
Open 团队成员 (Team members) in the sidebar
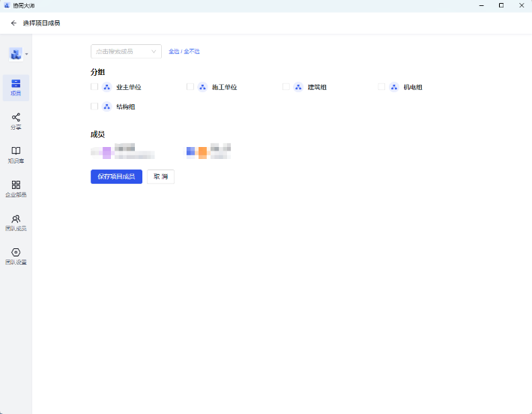point(16,222)
